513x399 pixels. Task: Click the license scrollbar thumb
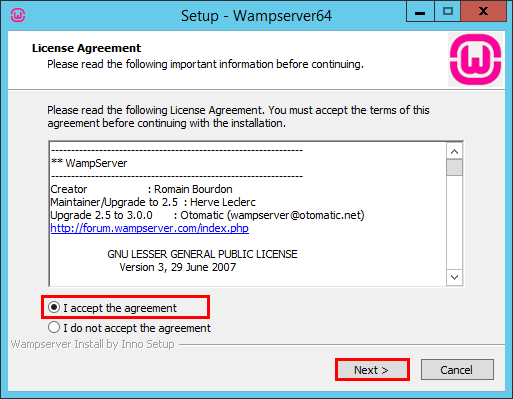point(454,167)
